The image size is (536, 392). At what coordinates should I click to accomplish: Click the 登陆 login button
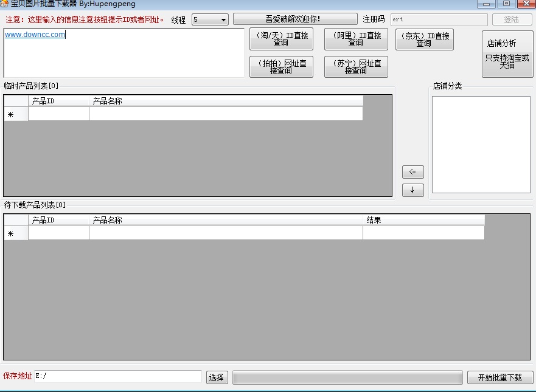coord(511,19)
